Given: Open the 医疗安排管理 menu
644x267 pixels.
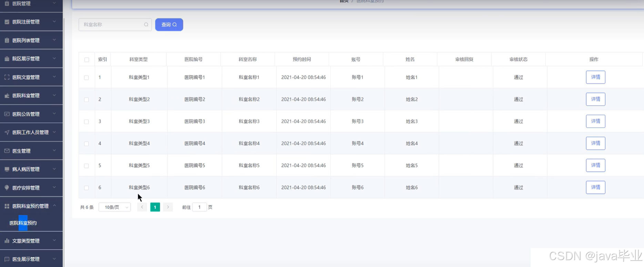Looking at the screenshot, I should coord(31,188).
